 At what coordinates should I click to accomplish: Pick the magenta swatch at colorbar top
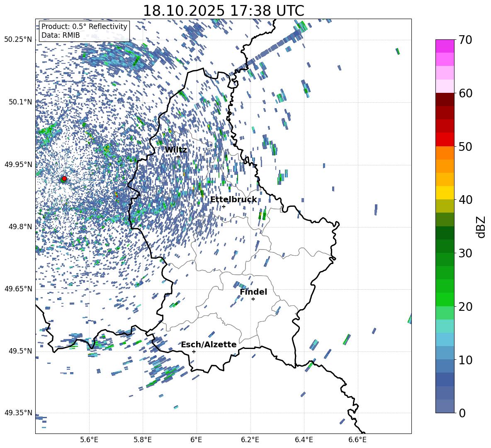(x=445, y=46)
